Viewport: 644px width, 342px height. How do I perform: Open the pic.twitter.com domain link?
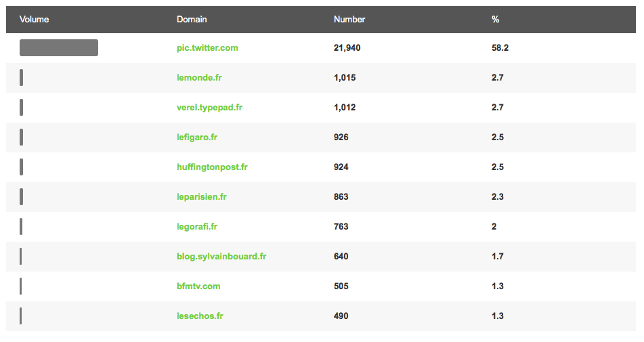(207, 48)
